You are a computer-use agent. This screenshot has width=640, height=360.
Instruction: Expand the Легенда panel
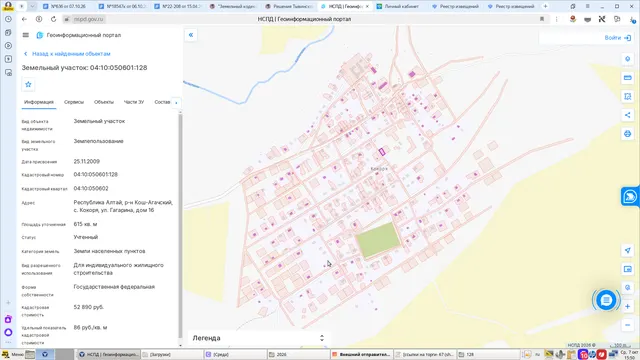[x=258, y=338]
